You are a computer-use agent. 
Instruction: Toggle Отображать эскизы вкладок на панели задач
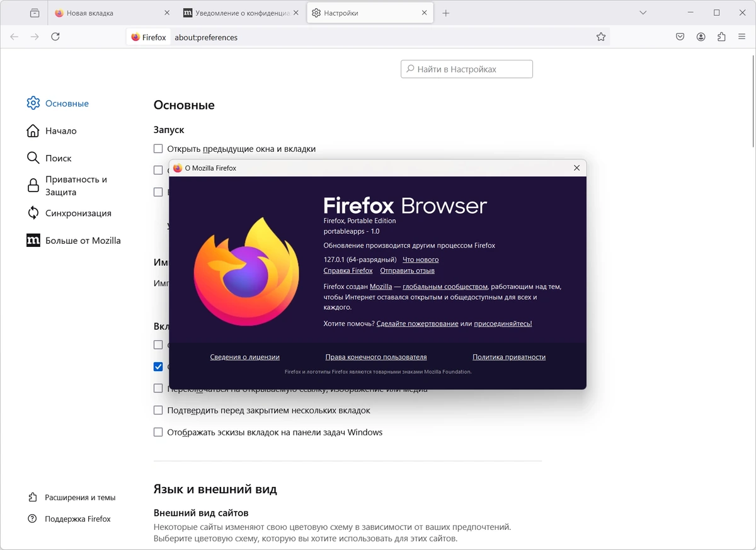point(158,432)
